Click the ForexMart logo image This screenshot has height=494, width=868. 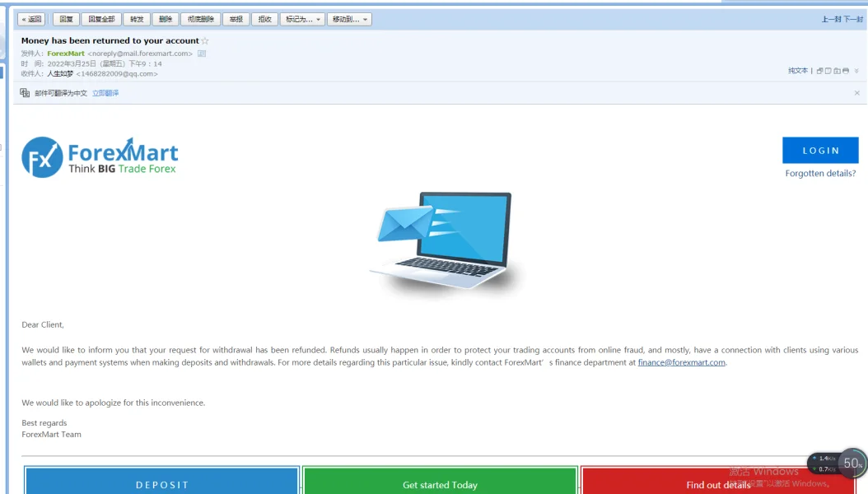(100, 157)
